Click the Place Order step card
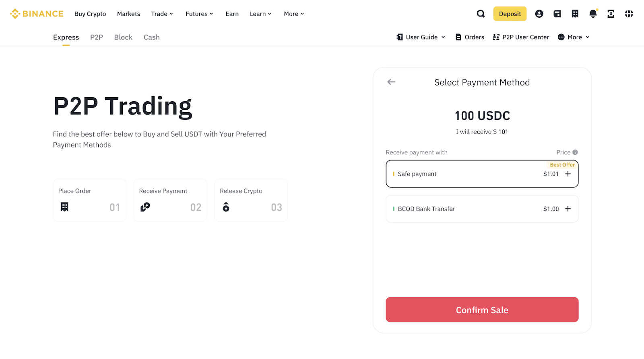Screen dimensions: 644x359 89,200
